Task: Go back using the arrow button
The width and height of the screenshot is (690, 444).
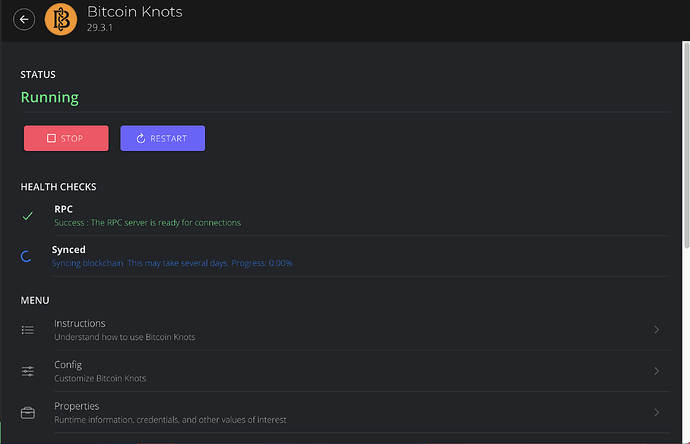Action: (24, 19)
